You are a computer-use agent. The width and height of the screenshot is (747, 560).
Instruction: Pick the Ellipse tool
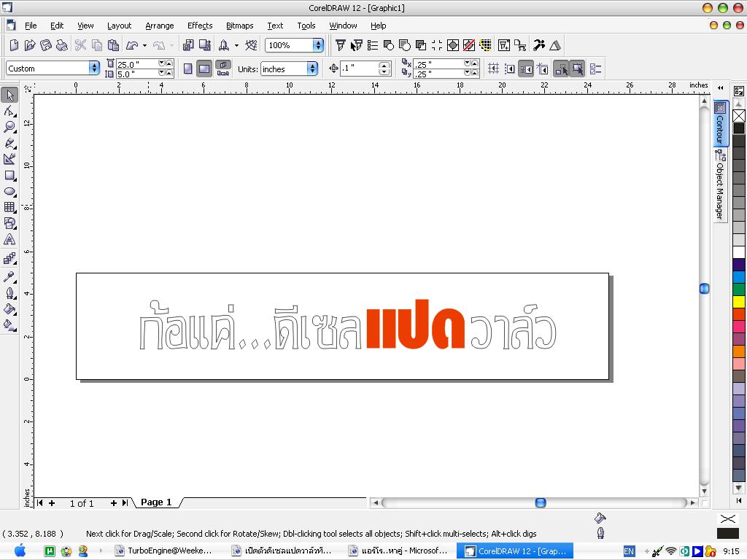9,192
